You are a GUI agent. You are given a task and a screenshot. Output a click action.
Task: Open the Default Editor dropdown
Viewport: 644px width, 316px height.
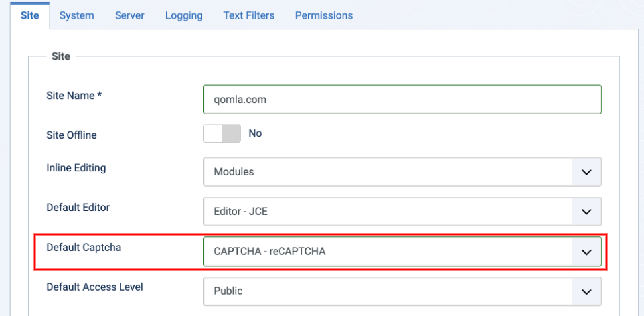(x=402, y=211)
